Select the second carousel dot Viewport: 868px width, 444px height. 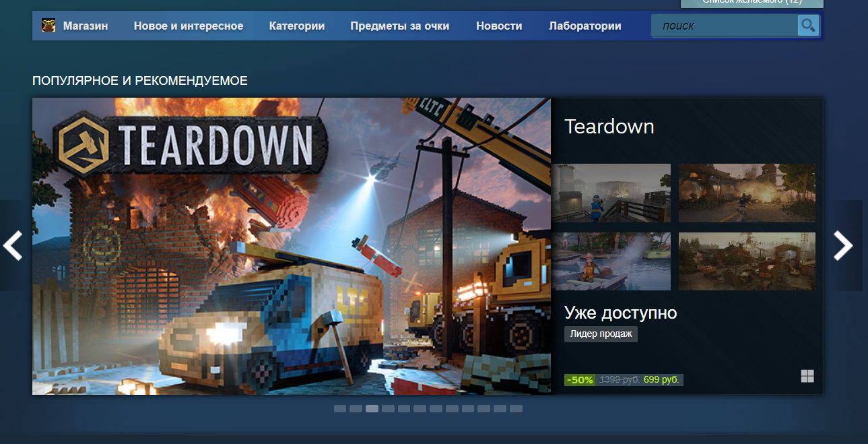click(356, 408)
